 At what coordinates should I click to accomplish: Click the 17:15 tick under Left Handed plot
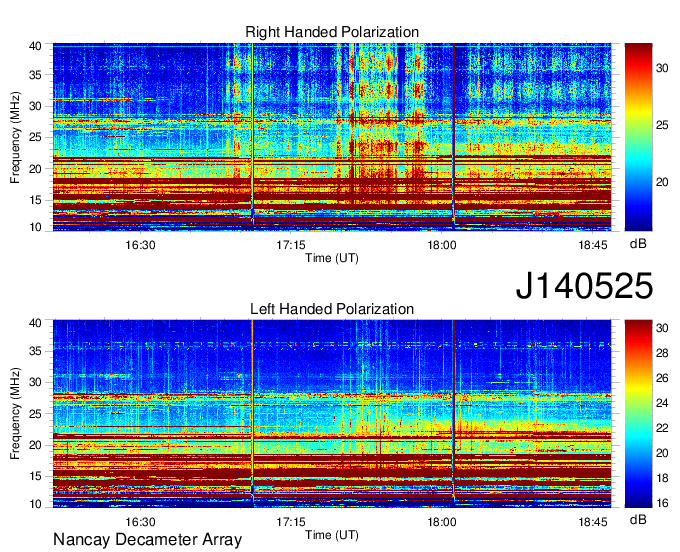[x=291, y=522]
